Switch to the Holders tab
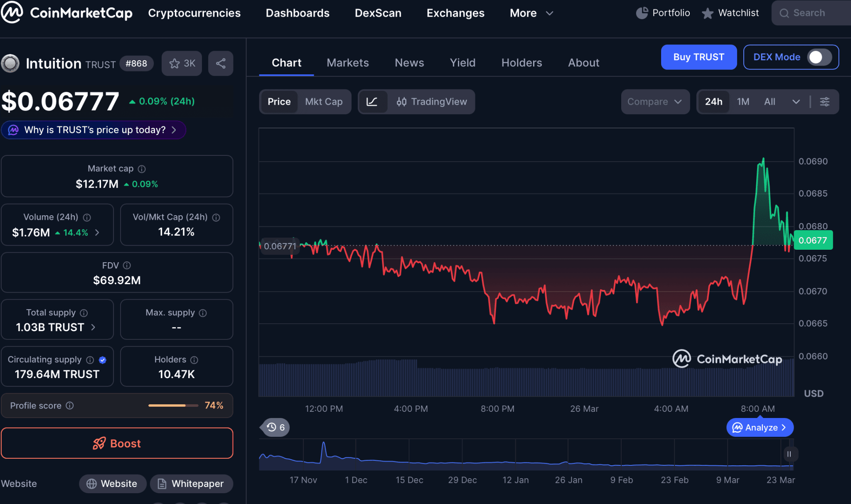851x504 pixels. 521,63
